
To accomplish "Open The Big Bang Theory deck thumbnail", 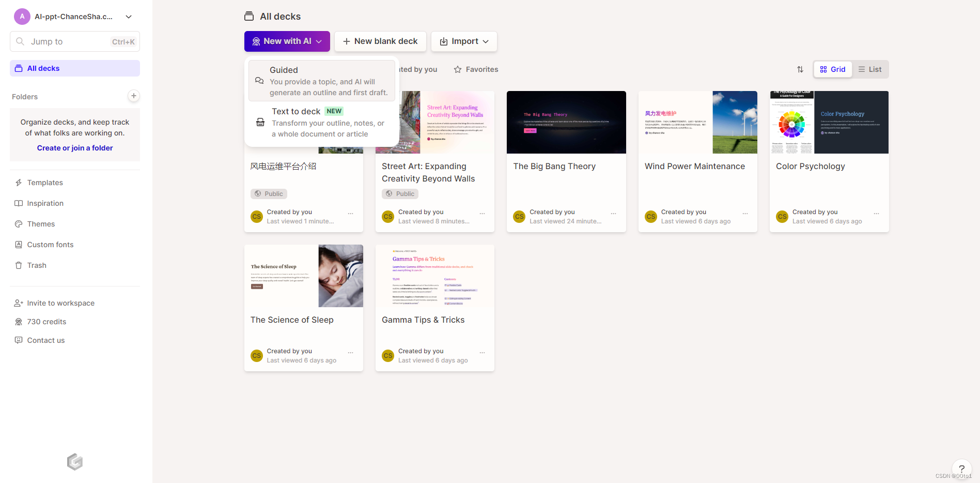I will pos(566,122).
